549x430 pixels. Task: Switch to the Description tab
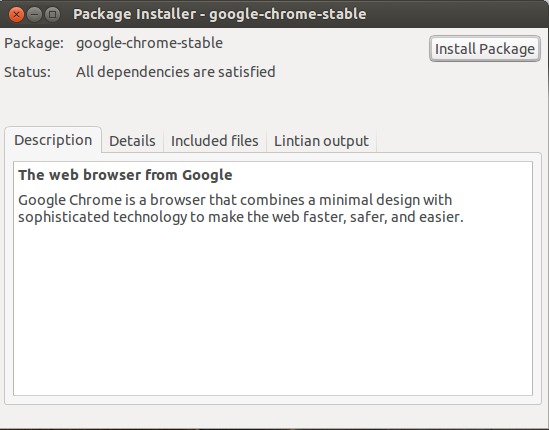tap(53, 140)
